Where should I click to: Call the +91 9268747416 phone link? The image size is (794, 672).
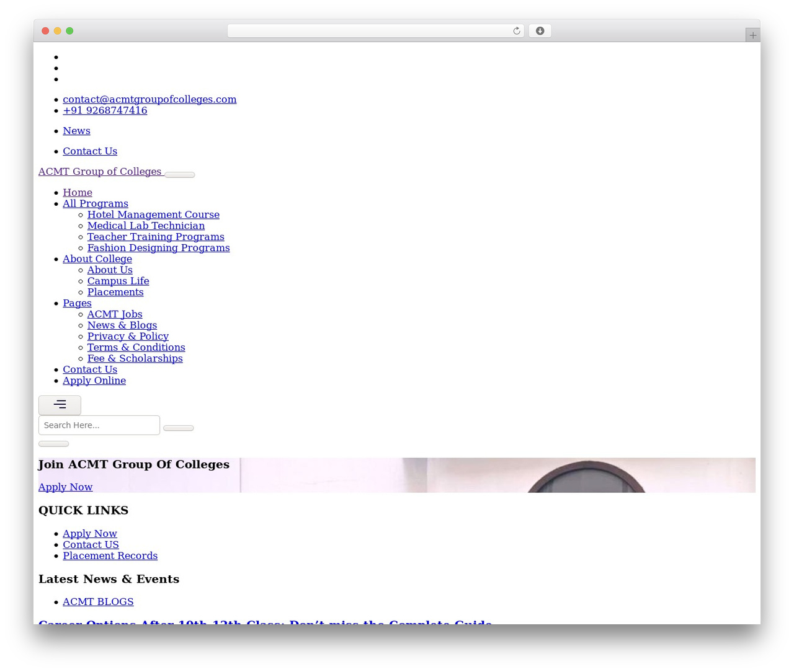[105, 110]
